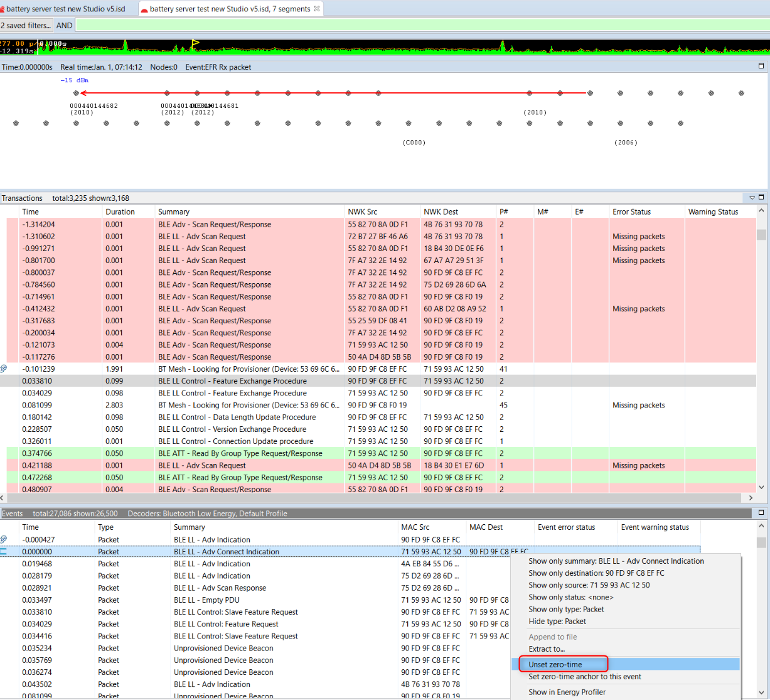Click yellow flag marker on energy timeline
770x700 pixels.
195,43
